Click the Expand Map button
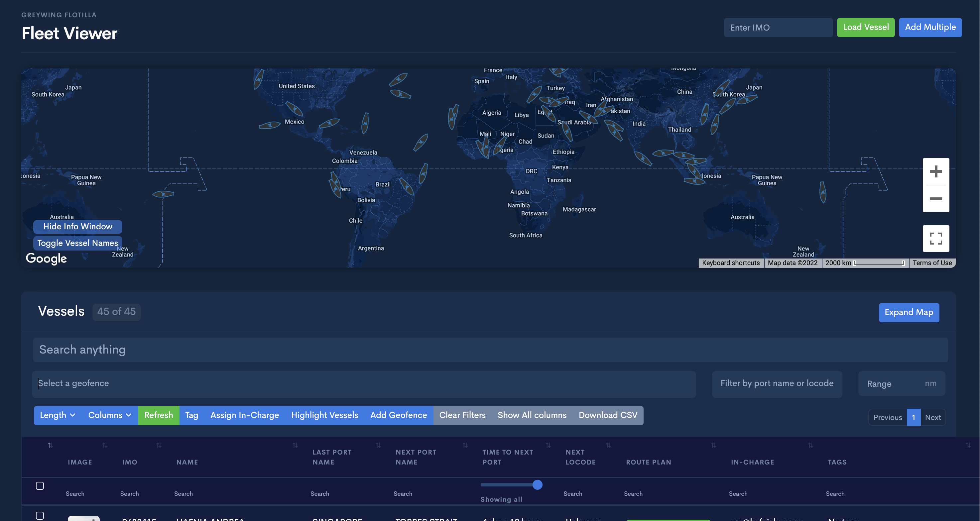 (909, 312)
